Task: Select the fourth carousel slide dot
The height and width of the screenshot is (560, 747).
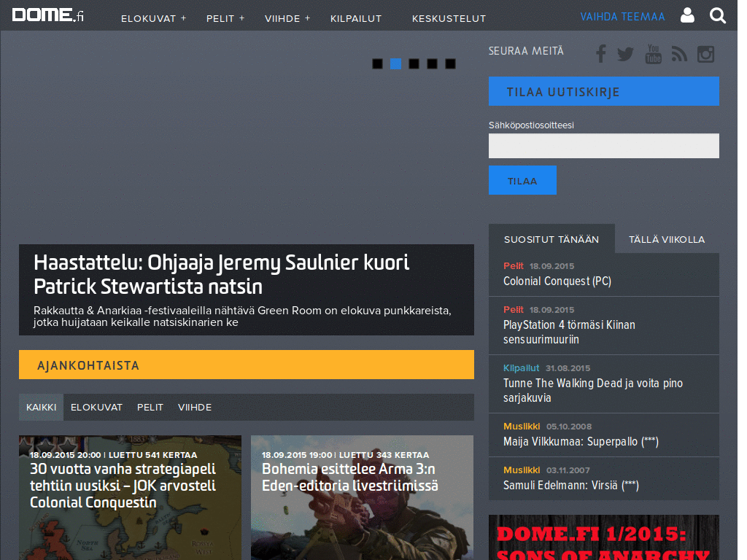Action: tap(432, 64)
